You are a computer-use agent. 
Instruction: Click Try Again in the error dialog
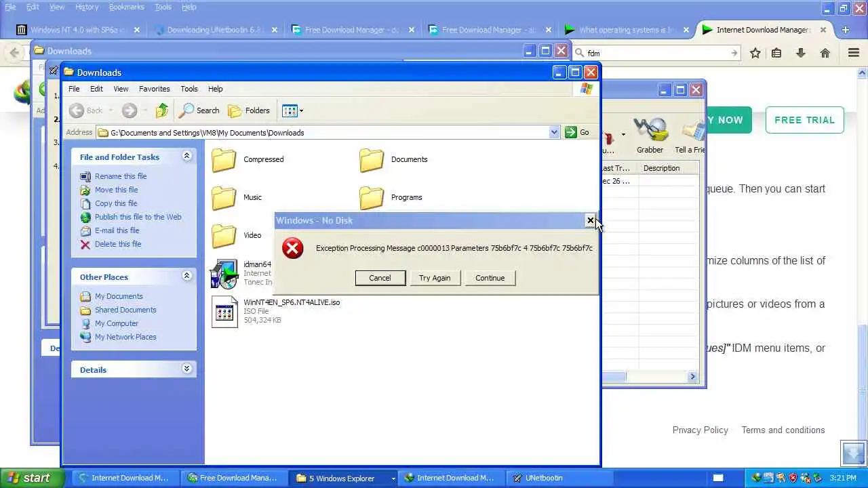tap(435, 278)
